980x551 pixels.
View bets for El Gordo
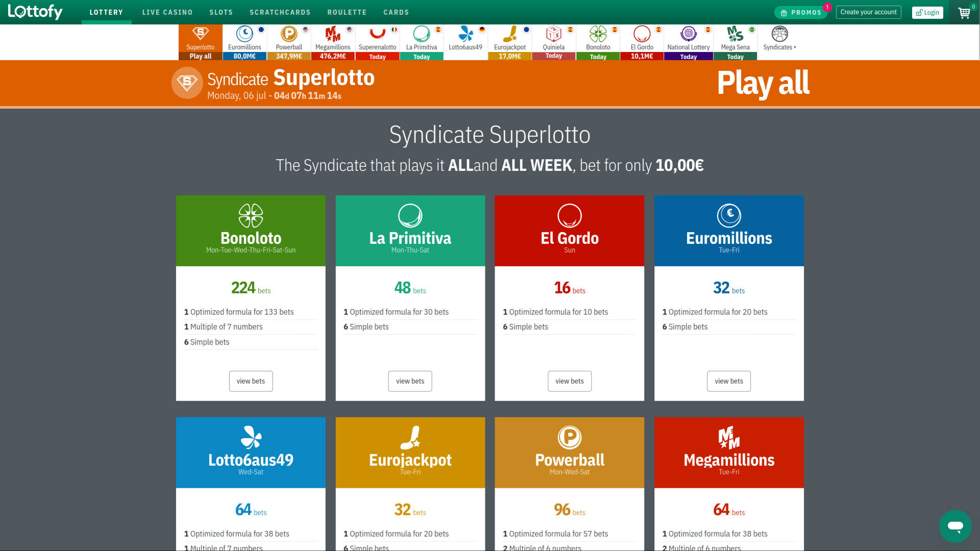[570, 381]
